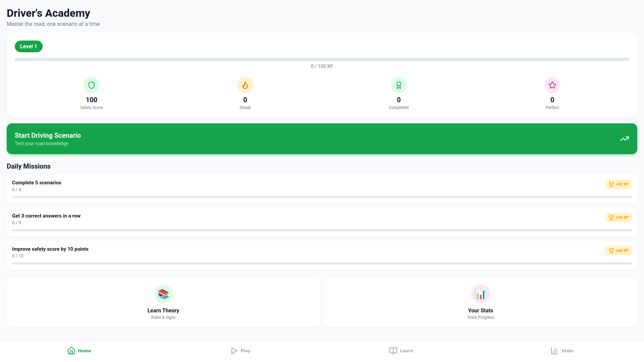The image size is (644, 362).
Task: Click the trophy icon in the +30 XP badge
Action: pos(611,218)
